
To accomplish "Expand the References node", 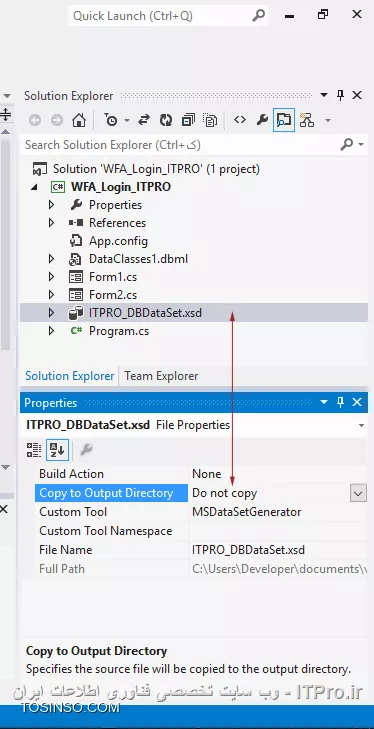I will (x=51, y=223).
